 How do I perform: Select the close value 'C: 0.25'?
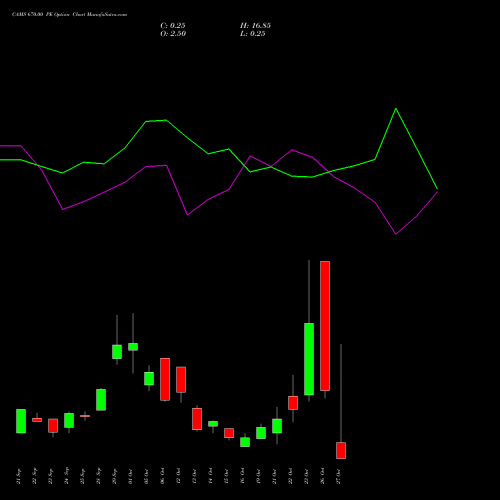tap(173, 26)
